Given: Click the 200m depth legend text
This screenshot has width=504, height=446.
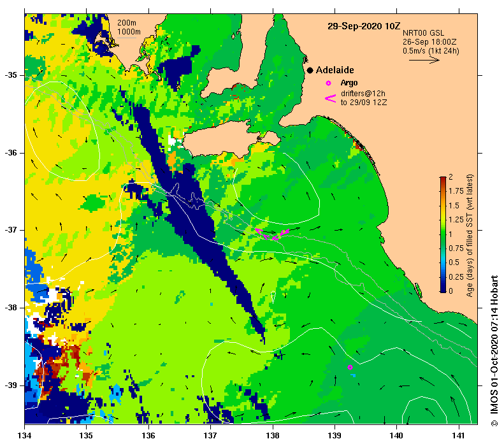Looking at the screenshot, I should pyautogui.click(x=126, y=23).
